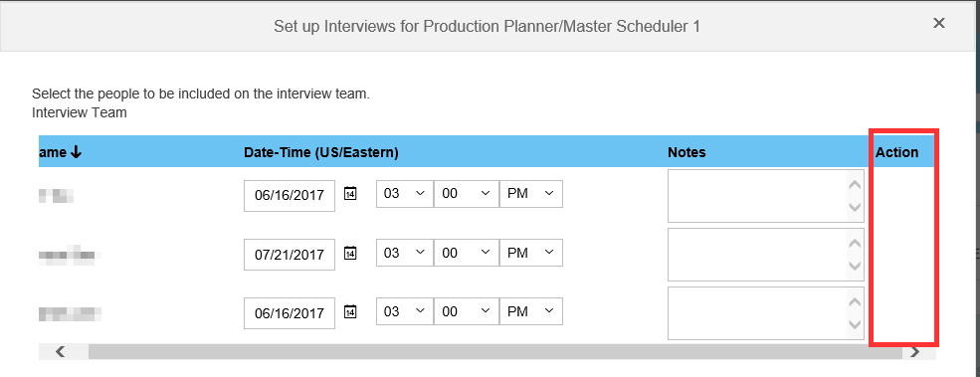Open hour dropdown in second row
Viewport: 980px width, 377px height.
point(404,253)
